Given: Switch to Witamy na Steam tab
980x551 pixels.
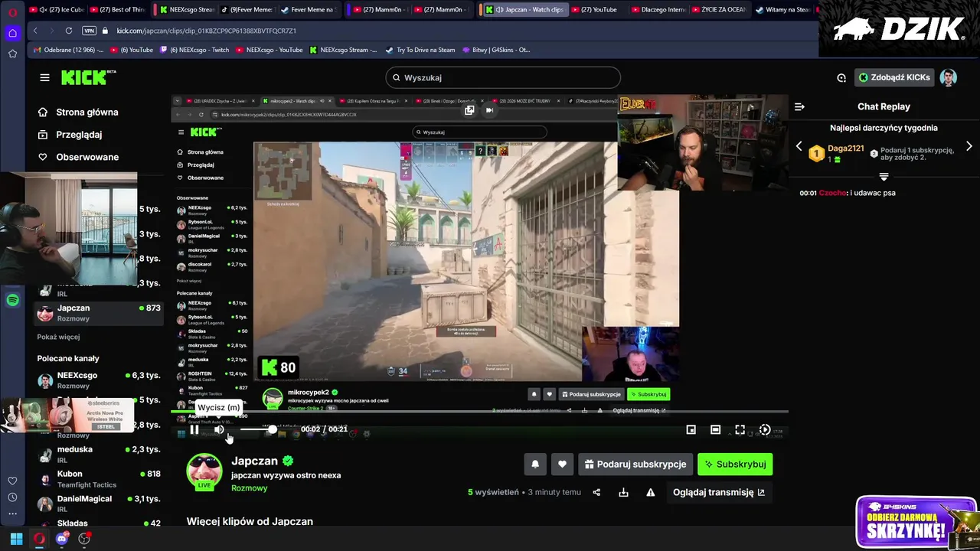Looking at the screenshot, I should [x=782, y=10].
